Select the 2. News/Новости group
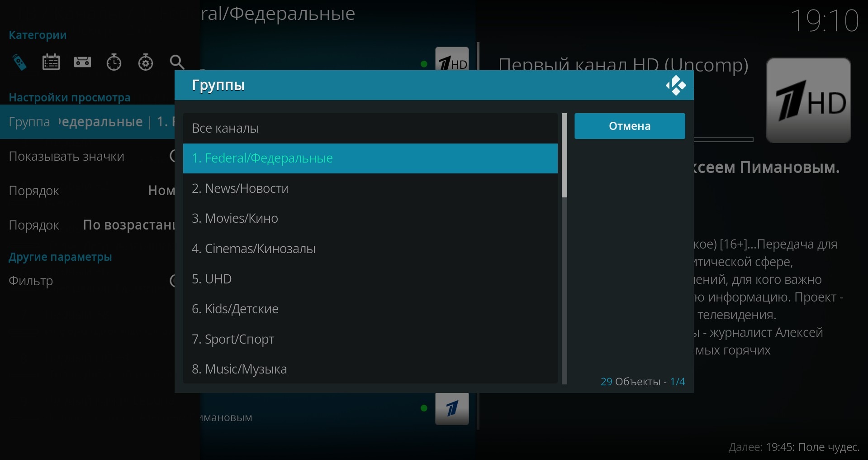868x460 pixels. point(370,188)
